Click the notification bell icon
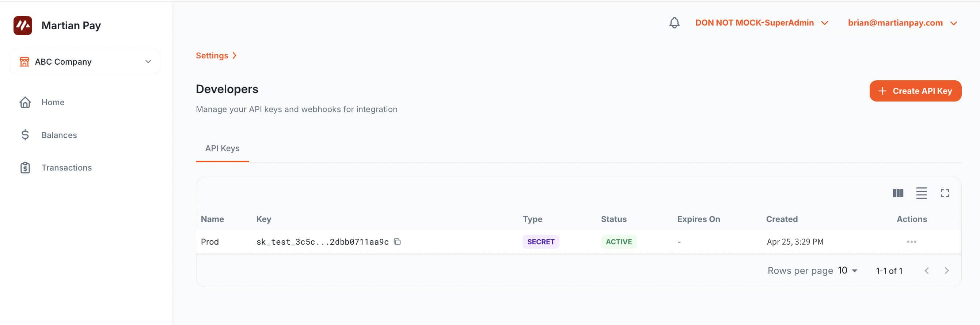This screenshot has height=325, width=980. [x=674, y=23]
